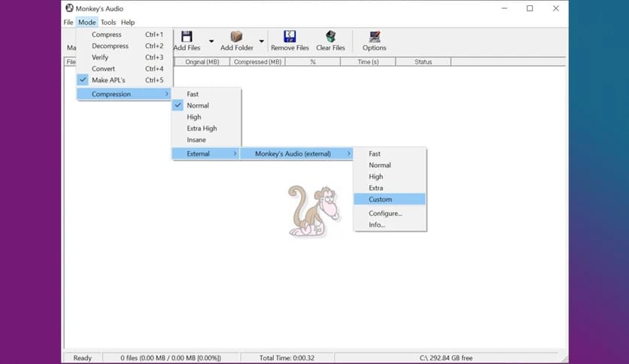Screen dimensions: 629x364
Task: Maximize the Monkey's Audio window
Action: click(530, 8)
